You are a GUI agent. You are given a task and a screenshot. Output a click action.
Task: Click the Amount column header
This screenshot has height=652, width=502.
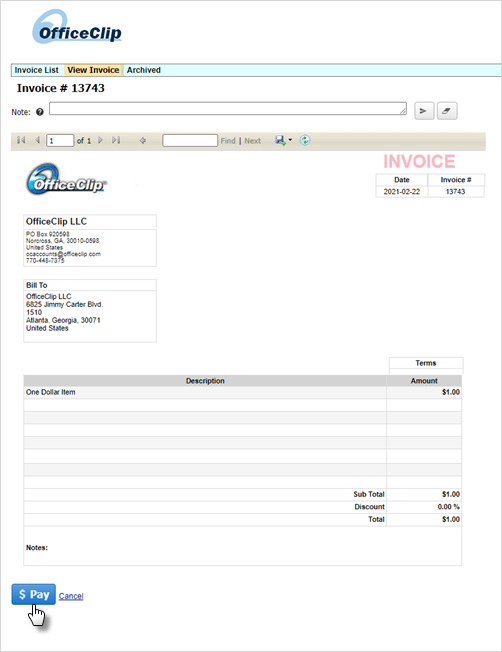[x=424, y=381]
